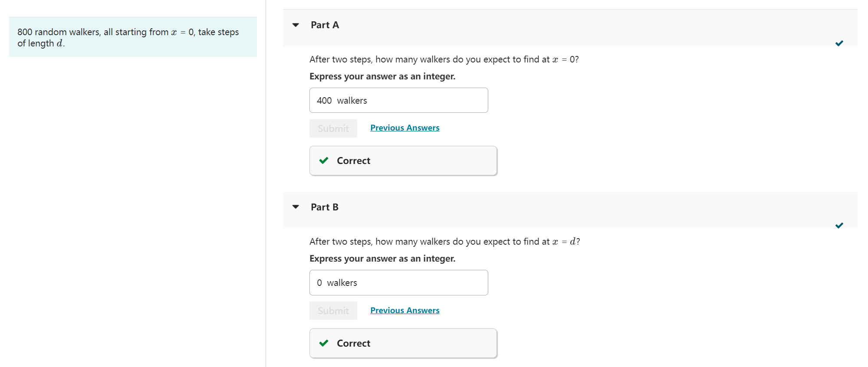This screenshot has height=367, width=868.
Task: Click the teal completion checkmark on Part A header
Action: click(839, 43)
